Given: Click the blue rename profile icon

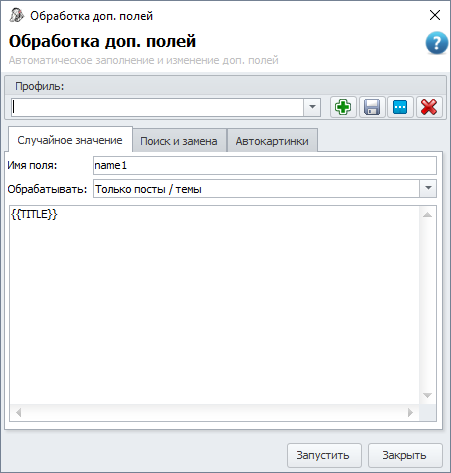Looking at the screenshot, I should [400, 107].
